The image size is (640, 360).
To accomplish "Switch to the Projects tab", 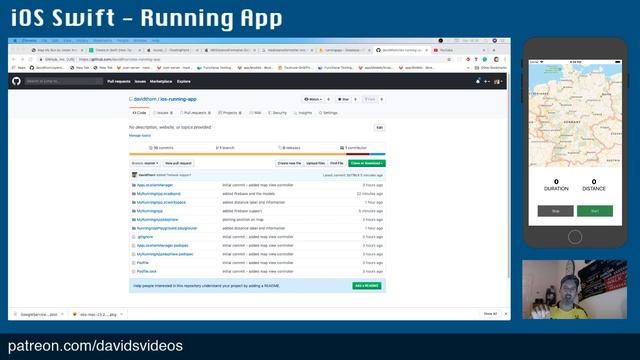I will 230,113.
